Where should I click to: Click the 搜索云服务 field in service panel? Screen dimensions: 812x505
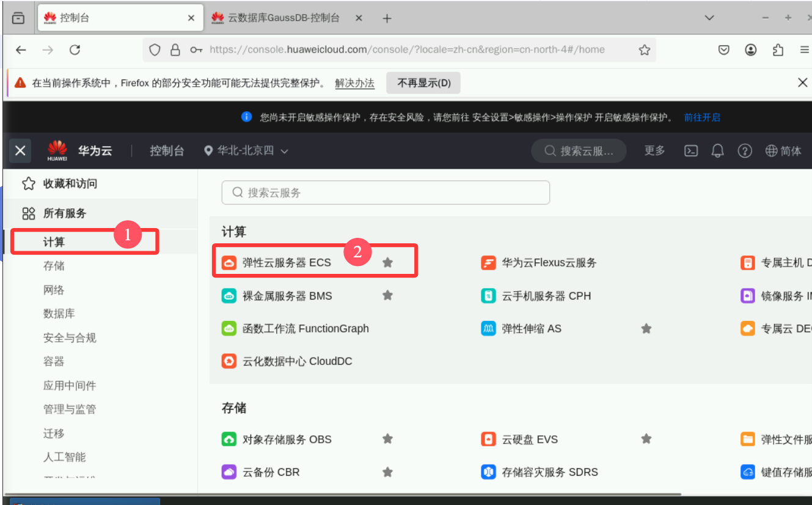(x=386, y=193)
